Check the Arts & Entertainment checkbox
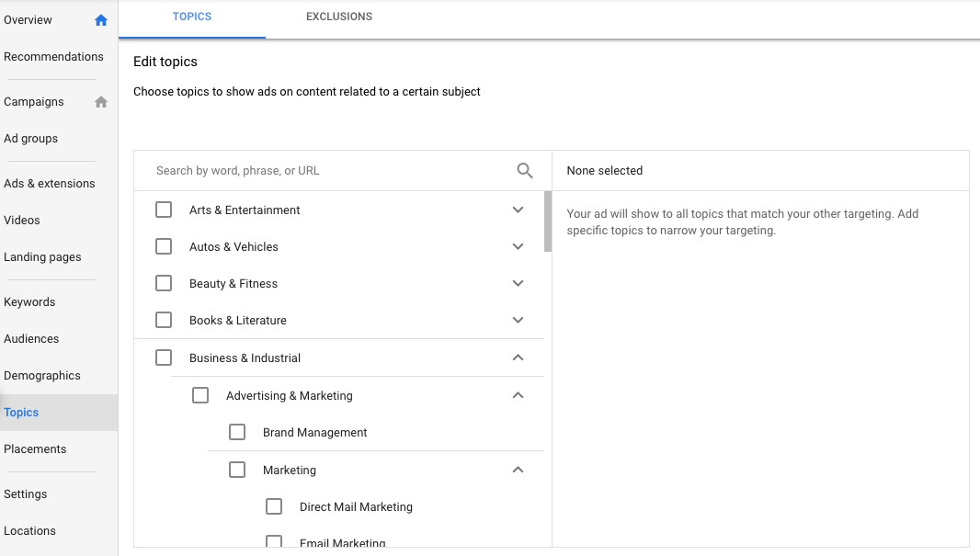The height and width of the screenshot is (556, 980). tap(164, 210)
